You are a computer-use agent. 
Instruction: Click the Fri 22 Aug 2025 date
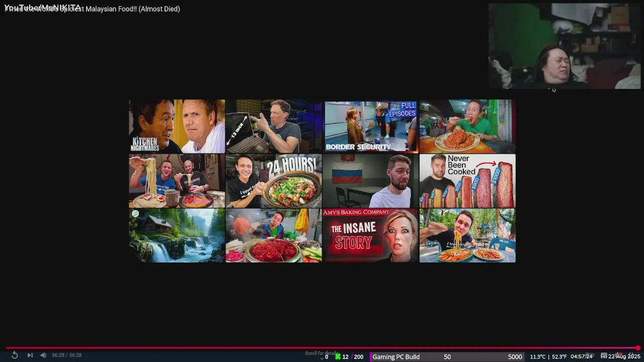pyautogui.click(x=620, y=356)
